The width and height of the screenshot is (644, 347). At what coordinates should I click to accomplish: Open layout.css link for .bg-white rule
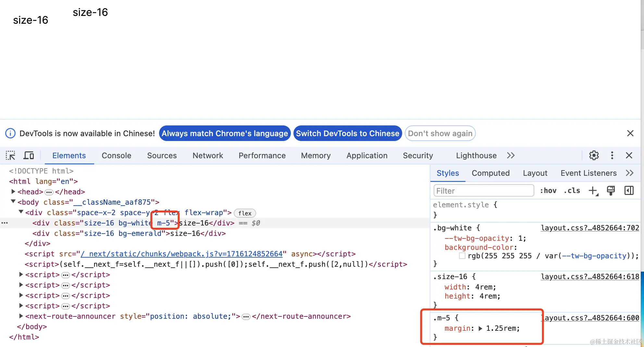(x=590, y=228)
